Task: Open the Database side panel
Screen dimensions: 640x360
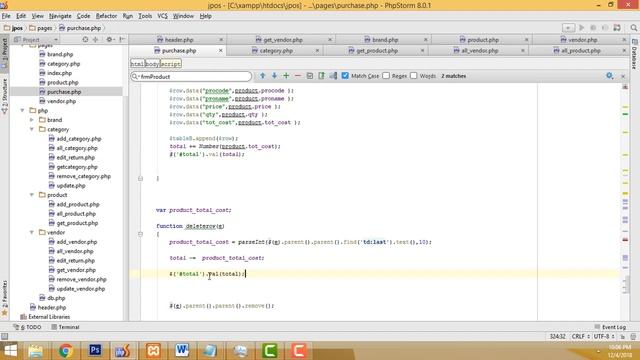Action: coord(635,54)
